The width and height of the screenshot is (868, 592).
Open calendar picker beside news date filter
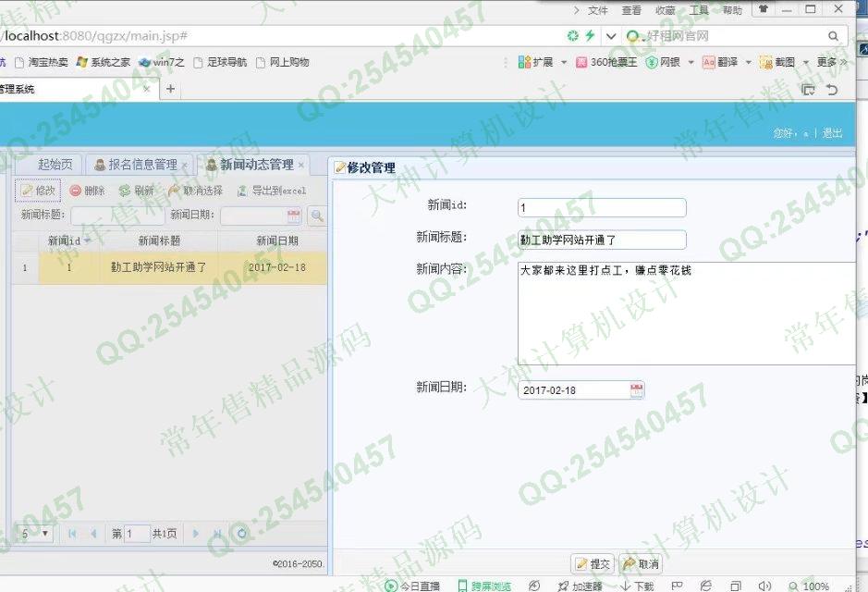[x=293, y=216]
